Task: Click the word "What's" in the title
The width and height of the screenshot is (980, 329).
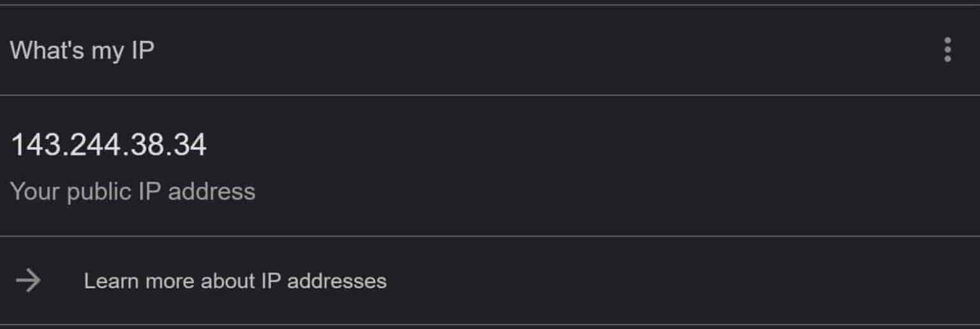Action: point(47,50)
